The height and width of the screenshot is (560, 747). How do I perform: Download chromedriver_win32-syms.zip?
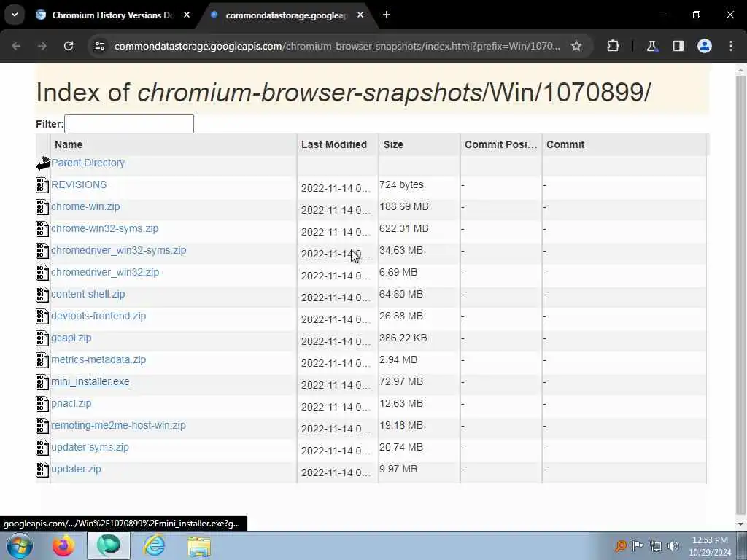[x=119, y=251]
